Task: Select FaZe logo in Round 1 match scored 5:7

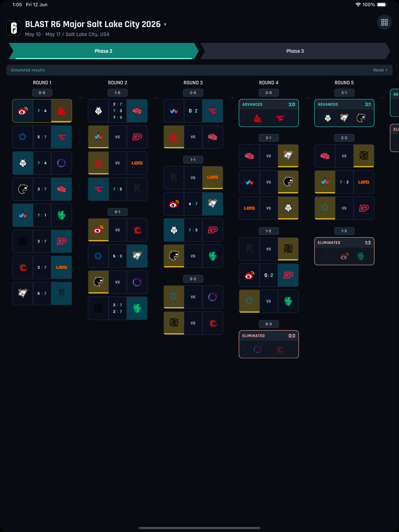Action: tap(61, 137)
